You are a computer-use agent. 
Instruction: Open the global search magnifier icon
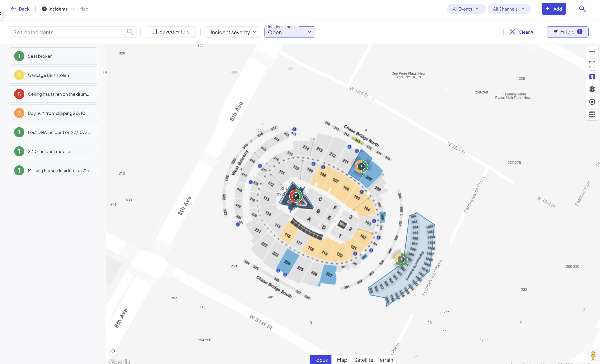(582, 9)
